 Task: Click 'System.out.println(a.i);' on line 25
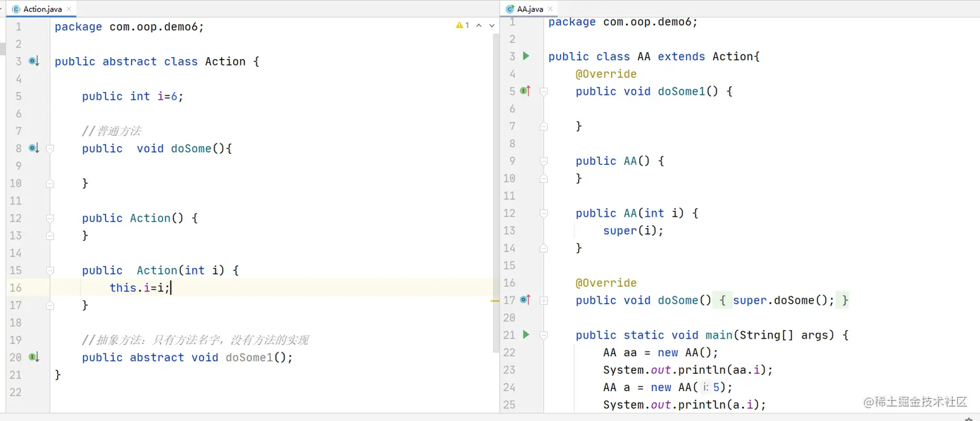[684, 405]
